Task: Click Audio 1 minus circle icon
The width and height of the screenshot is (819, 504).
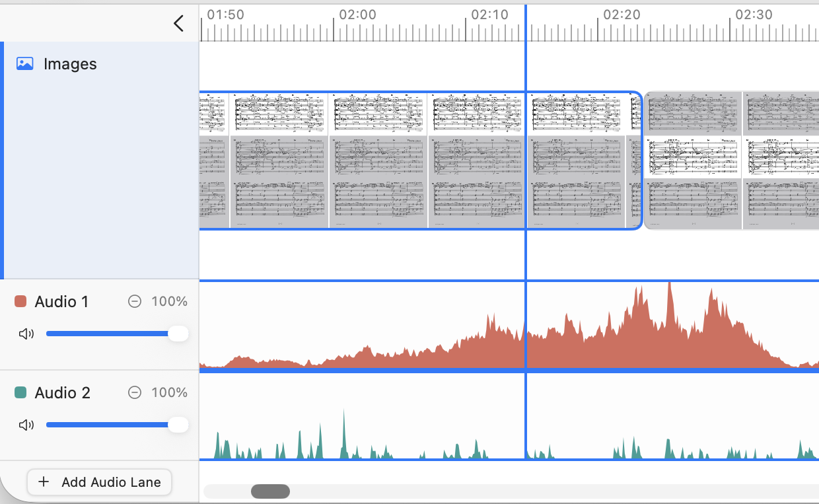Action: pos(135,302)
